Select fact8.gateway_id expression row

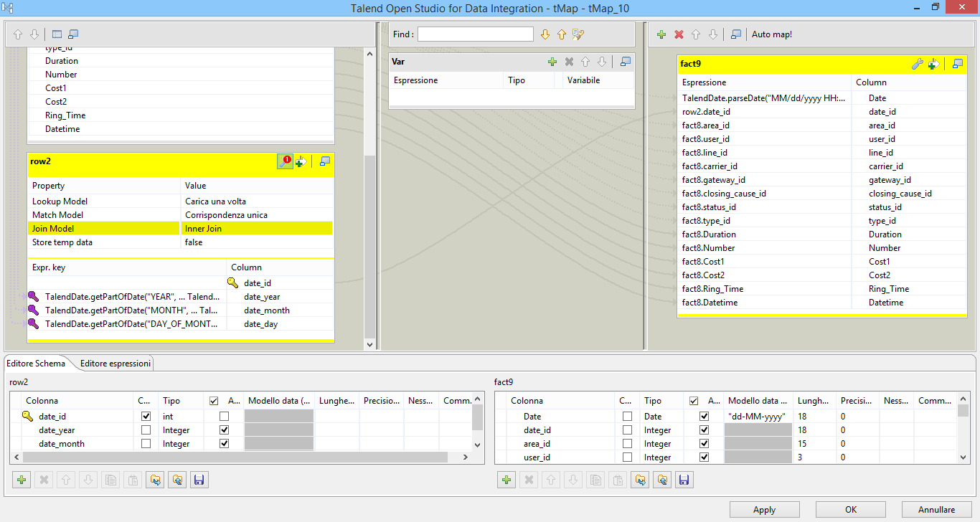click(x=764, y=180)
